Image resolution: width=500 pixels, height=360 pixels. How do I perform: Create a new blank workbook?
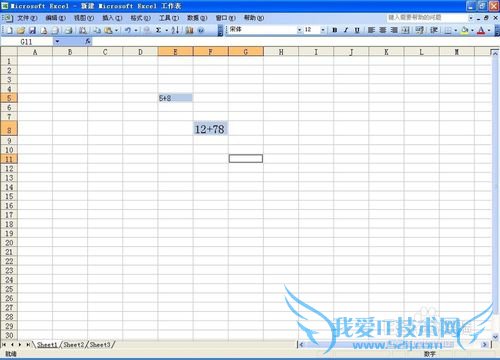[x=10, y=30]
